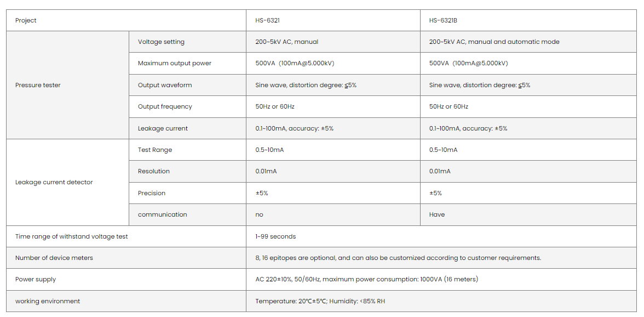Click the Output frequency label
This screenshot has width=644, height=317.
[165, 106]
